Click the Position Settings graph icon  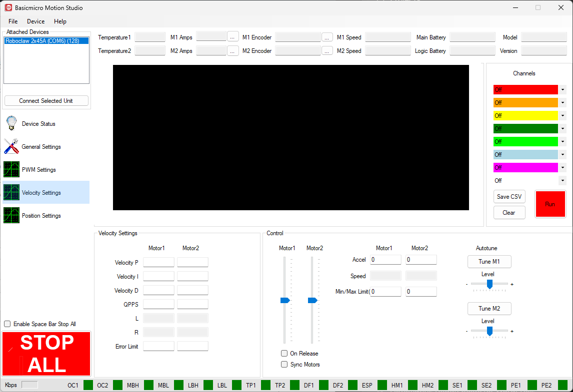[x=11, y=215]
